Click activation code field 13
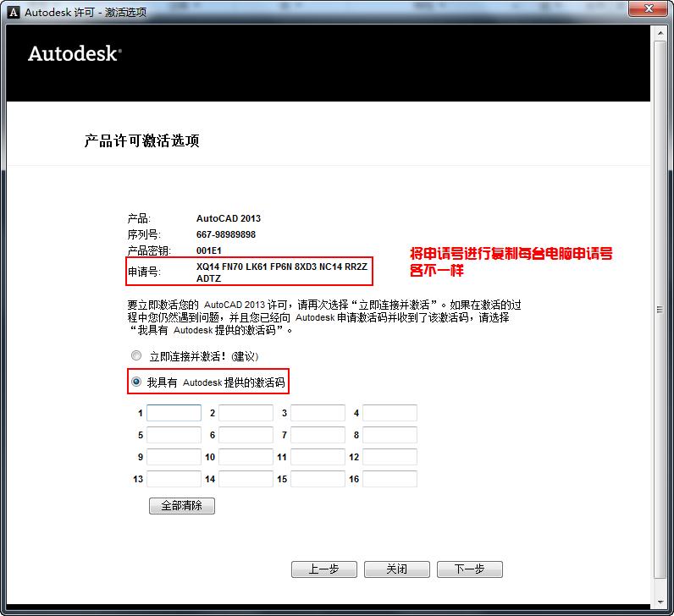The image size is (674, 616). [x=174, y=479]
